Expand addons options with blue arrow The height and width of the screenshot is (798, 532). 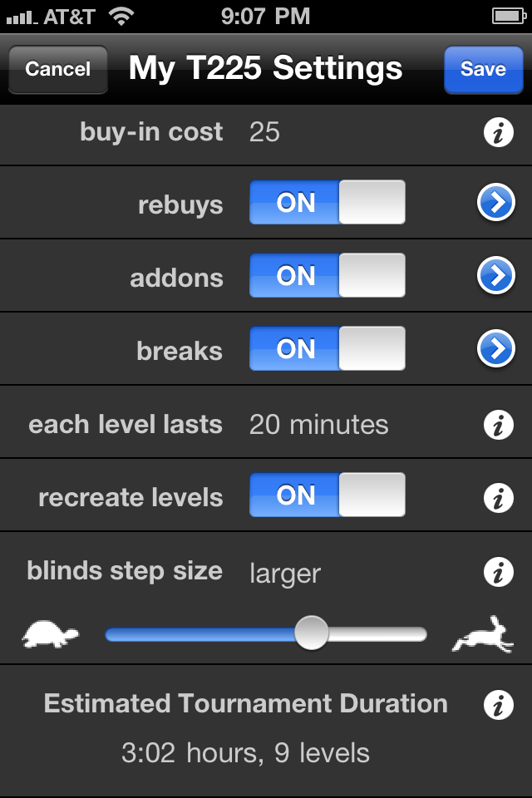(496, 276)
